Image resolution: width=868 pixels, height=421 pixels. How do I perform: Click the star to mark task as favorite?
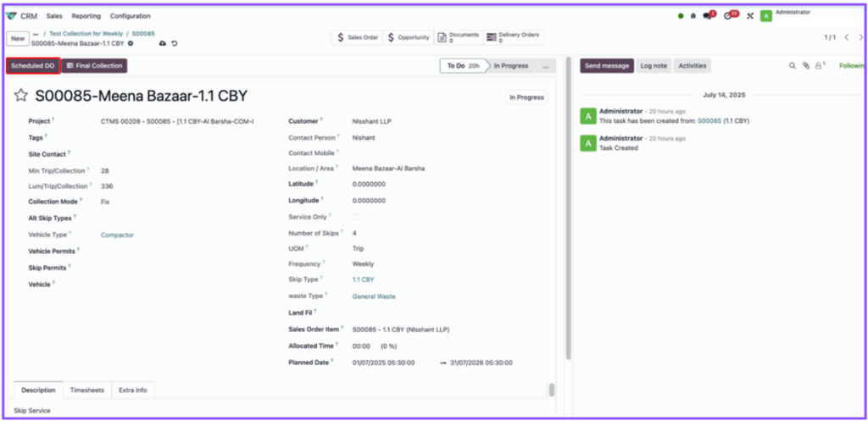click(x=21, y=97)
